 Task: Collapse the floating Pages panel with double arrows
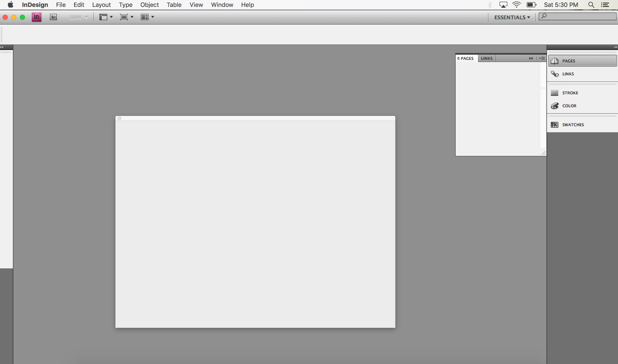531,58
